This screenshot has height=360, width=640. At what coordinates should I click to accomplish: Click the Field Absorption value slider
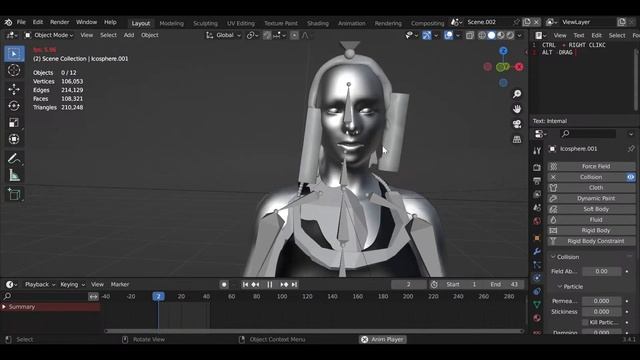tap(602, 271)
